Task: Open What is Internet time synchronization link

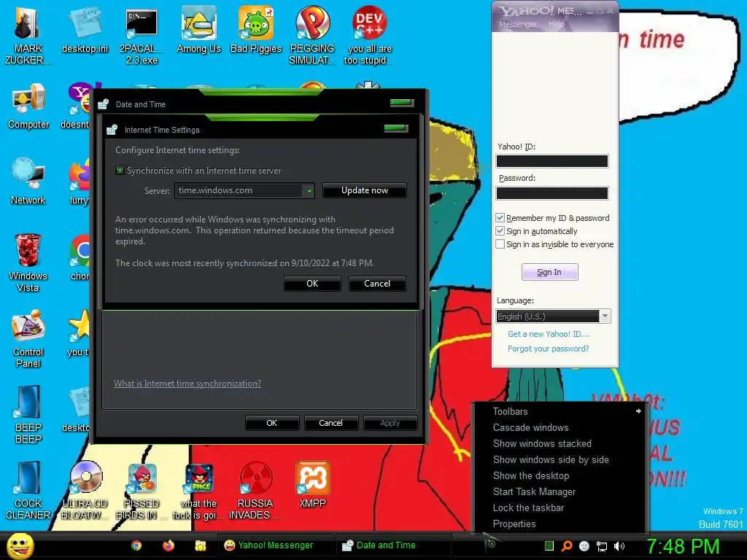Action: [187, 384]
